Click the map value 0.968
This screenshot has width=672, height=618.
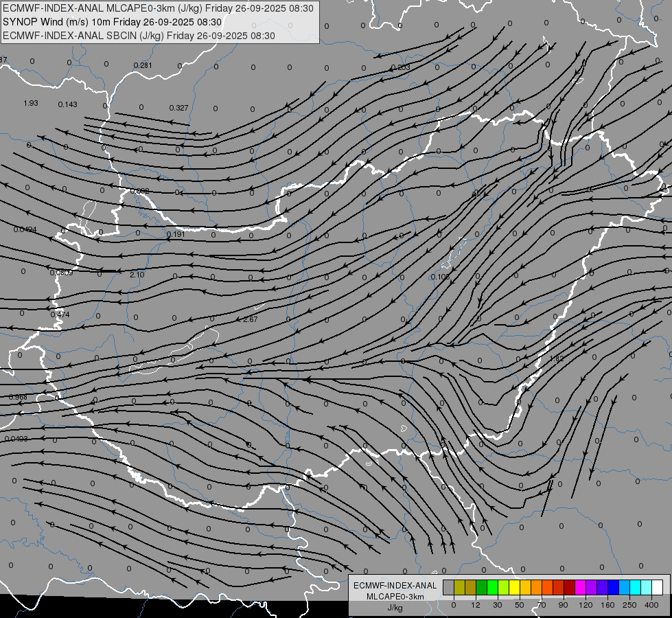point(18,397)
